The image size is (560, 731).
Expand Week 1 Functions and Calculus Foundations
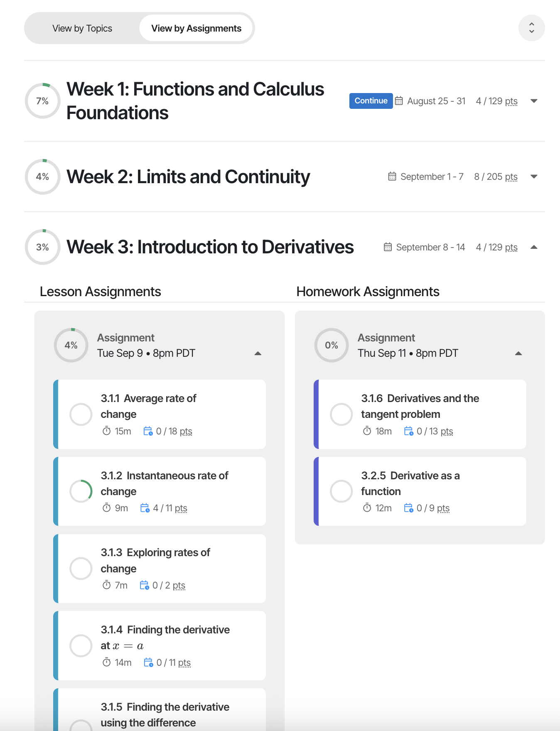534,101
